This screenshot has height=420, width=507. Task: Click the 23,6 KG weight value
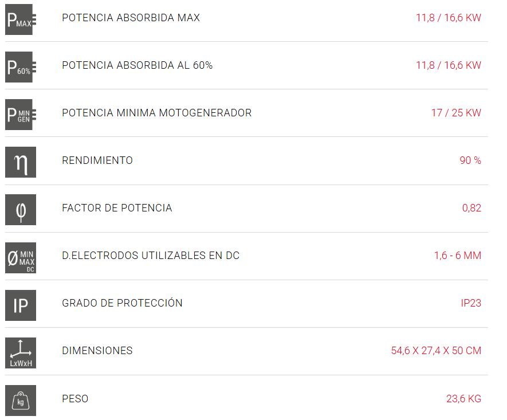tap(463, 399)
